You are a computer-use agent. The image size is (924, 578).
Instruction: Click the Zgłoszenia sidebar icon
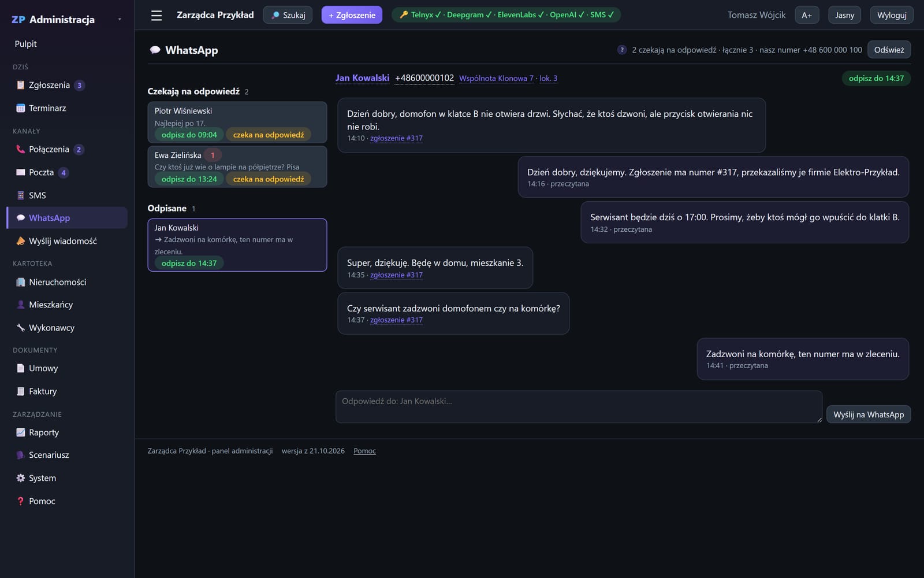coord(21,85)
